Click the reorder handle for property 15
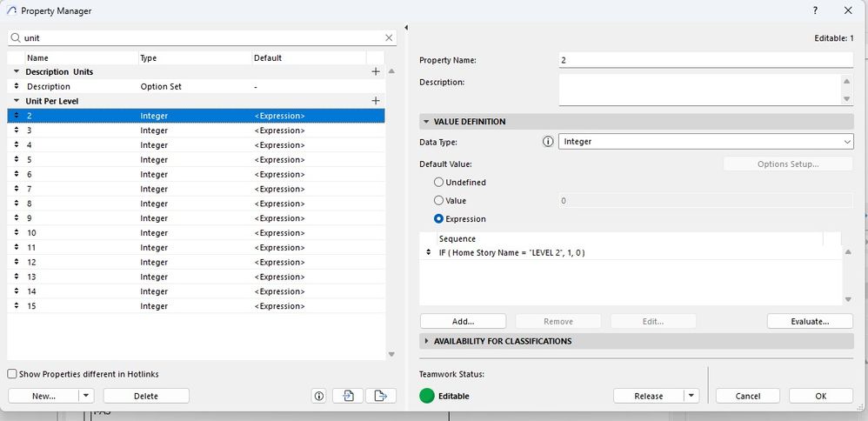 click(16, 306)
